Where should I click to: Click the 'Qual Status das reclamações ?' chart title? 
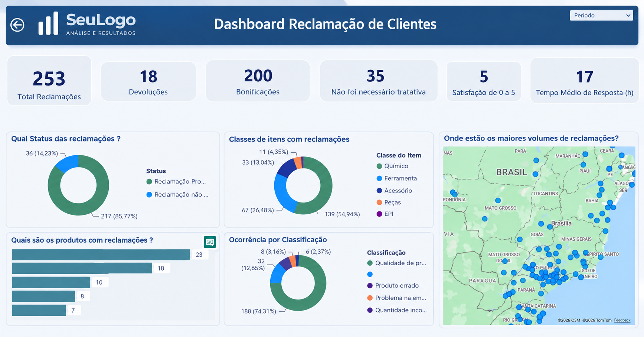pos(66,139)
